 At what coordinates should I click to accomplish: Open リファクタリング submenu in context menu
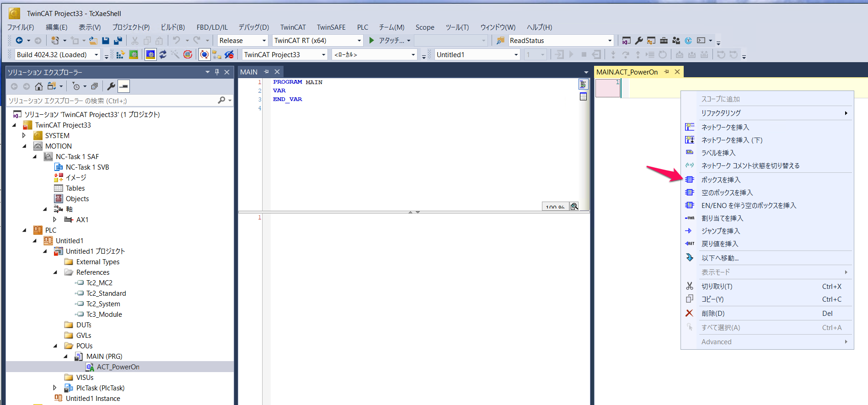coord(767,113)
